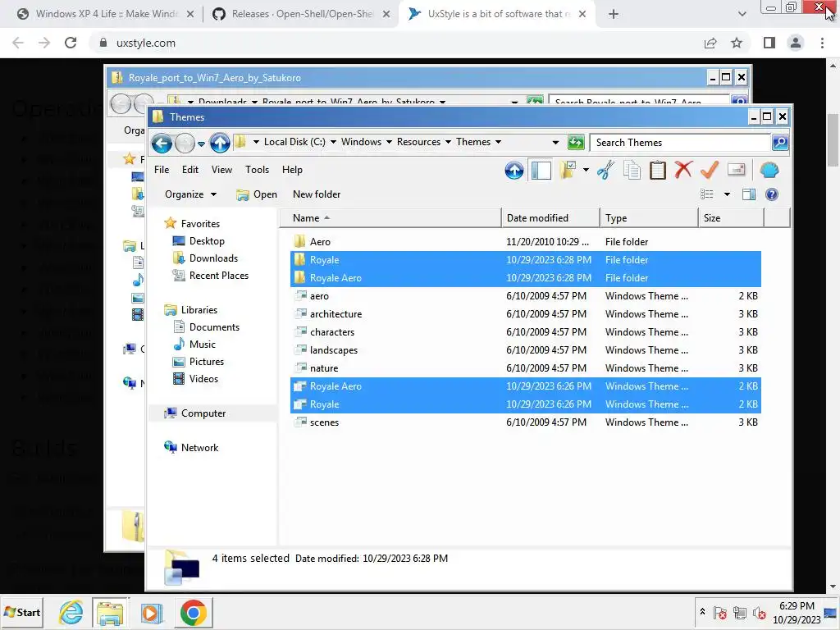This screenshot has width=840, height=630.
Task: Sort by Date modified column
Action: click(550, 218)
